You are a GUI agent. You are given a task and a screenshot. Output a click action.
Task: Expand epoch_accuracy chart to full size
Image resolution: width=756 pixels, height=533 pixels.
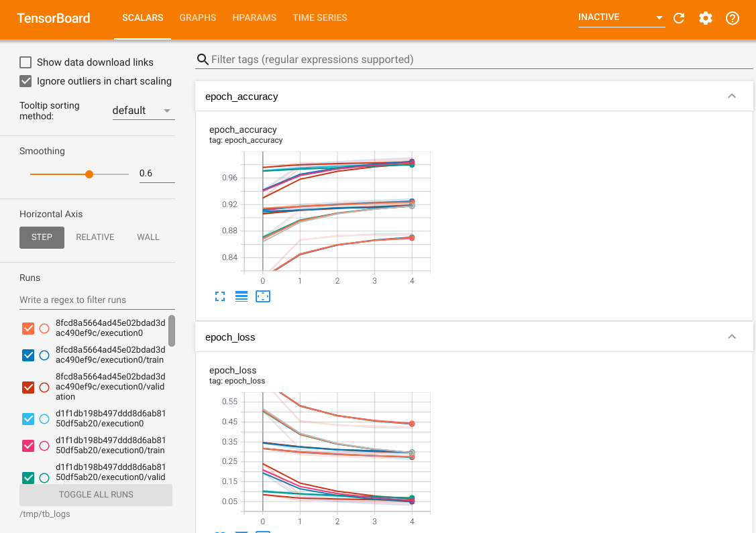220,296
